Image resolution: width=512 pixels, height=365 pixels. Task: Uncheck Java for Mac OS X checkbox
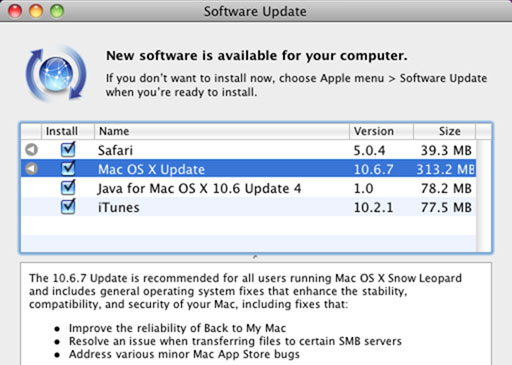click(x=68, y=187)
